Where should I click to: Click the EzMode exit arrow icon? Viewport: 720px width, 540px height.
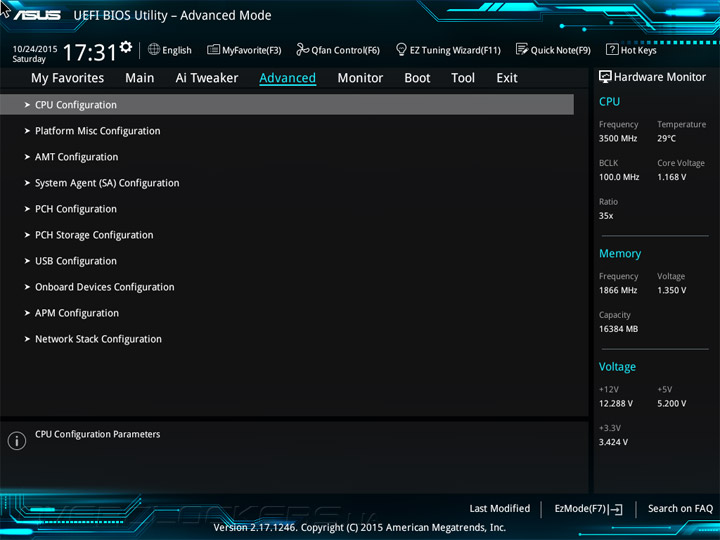point(616,509)
